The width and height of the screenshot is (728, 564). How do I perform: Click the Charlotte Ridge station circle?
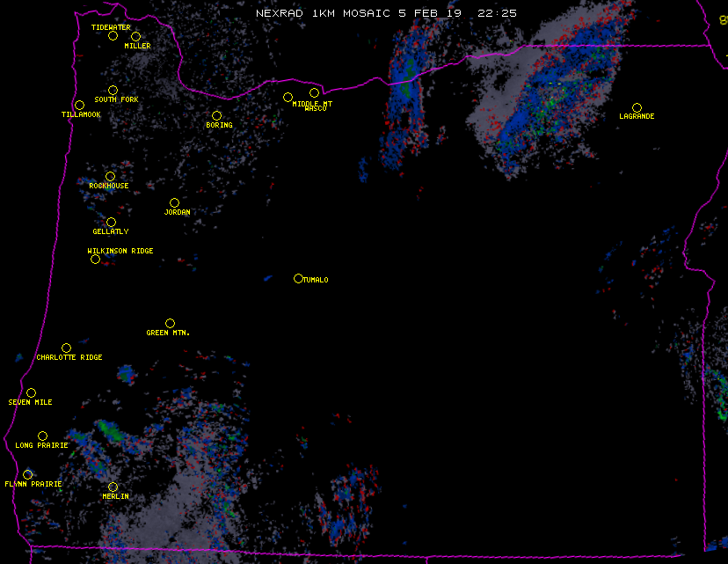[66, 348]
